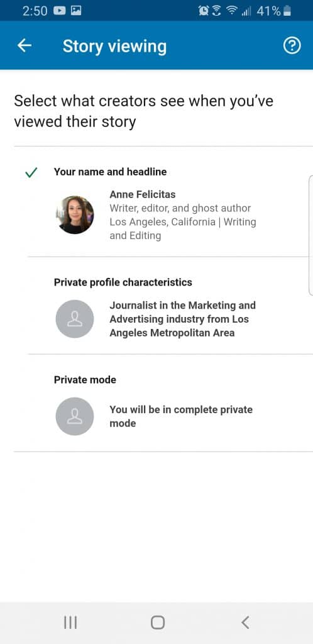This screenshot has height=644, width=313.
Task: Tap the back arrow in header
Action: (25, 45)
